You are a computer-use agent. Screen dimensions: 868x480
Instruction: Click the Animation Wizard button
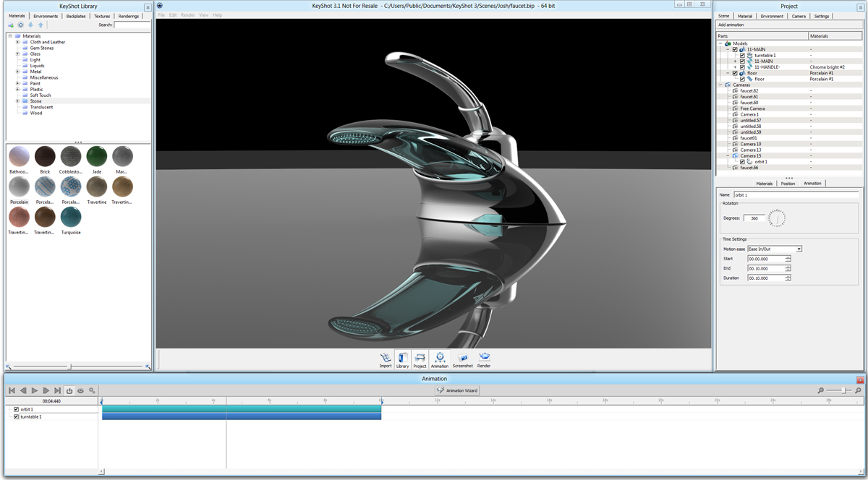458,390
